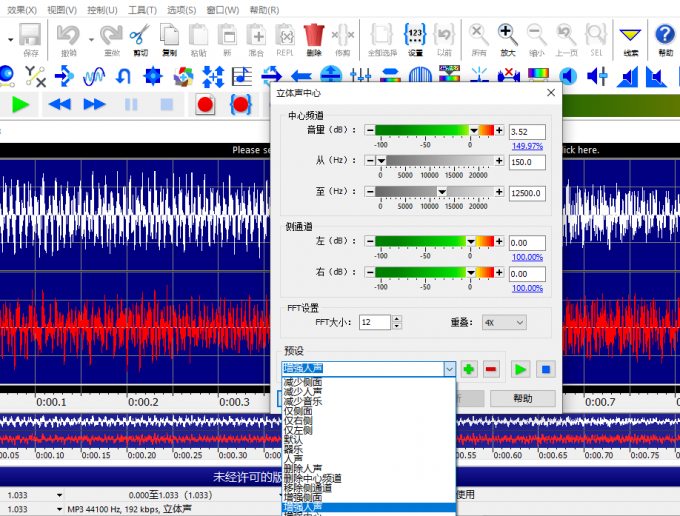Image resolution: width=680 pixels, height=516 pixels.
Task: Click the 149.97% volume percentage link
Action: click(x=526, y=146)
